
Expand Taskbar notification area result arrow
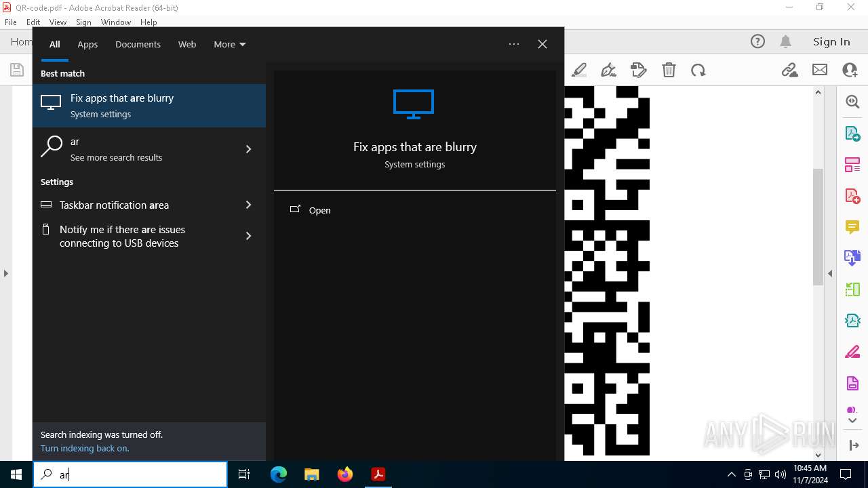(x=248, y=205)
